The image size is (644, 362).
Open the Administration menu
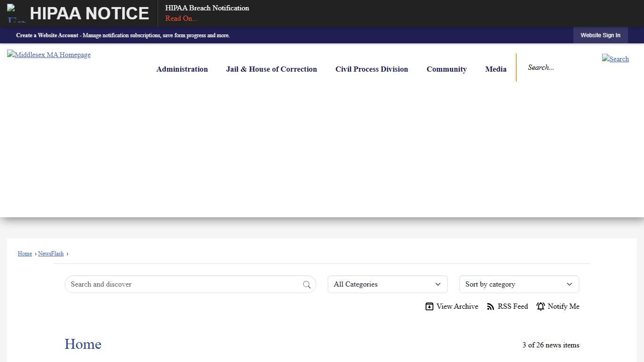pos(182,69)
